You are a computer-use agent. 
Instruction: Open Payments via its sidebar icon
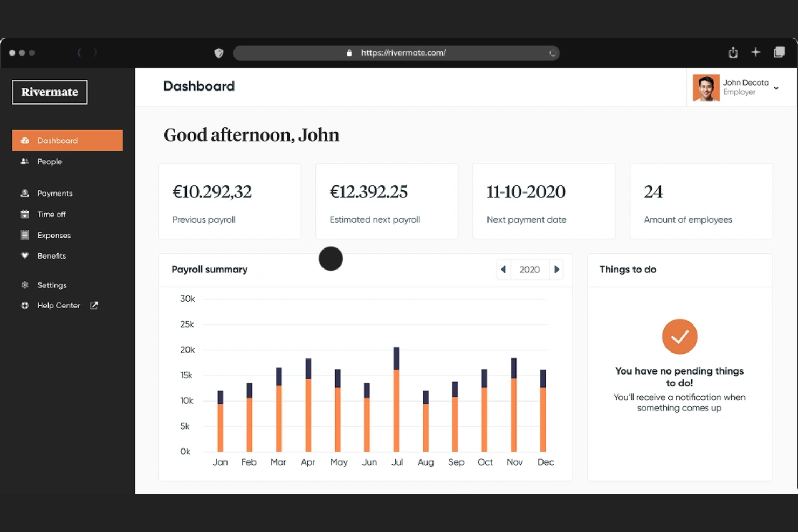pos(25,192)
